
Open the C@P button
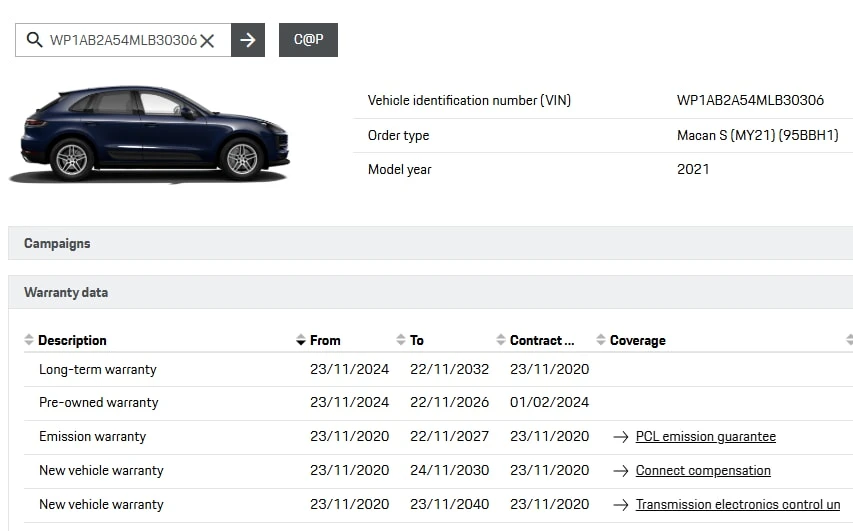pyautogui.click(x=308, y=40)
